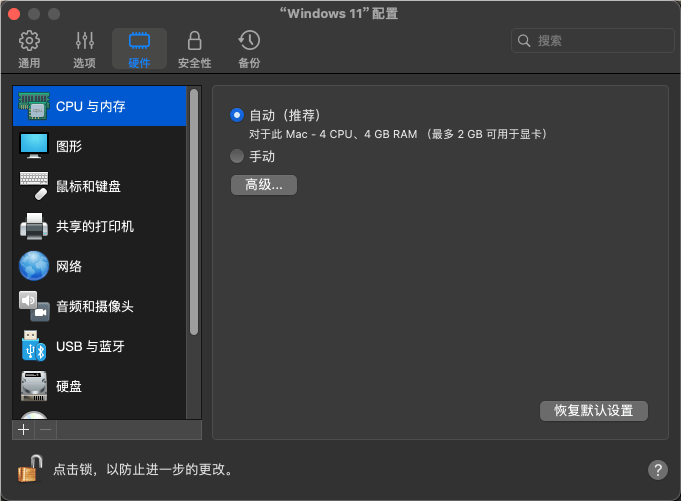Open 音频和摄像头 speaker icon settings
This screenshot has height=501, width=681.
click(x=34, y=306)
